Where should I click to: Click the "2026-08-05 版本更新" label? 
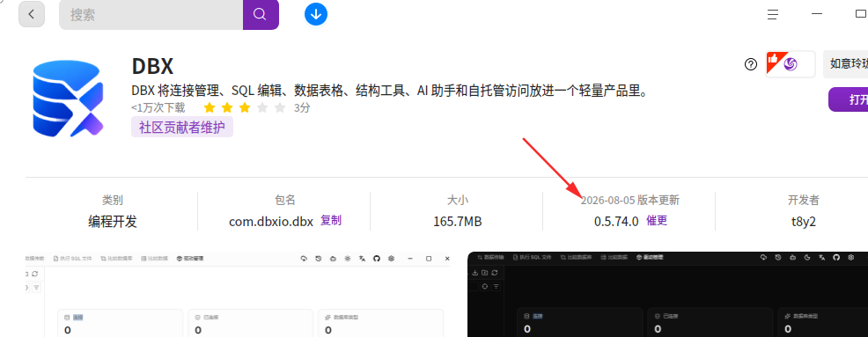click(630, 201)
